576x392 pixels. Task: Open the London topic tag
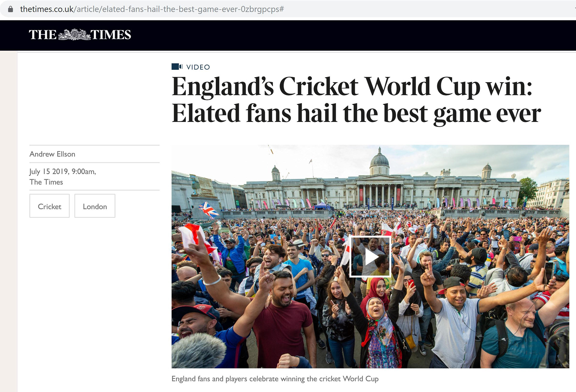pyautogui.click(x=95, y=206)
